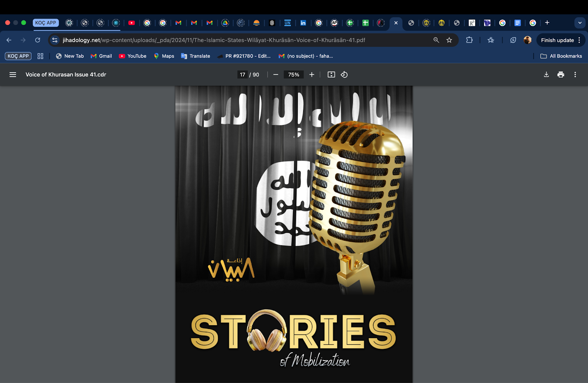Image resolution: width=588 pixels, height=383 pixels.
Task: Zoom in the PDF with plus button
Action: (312, 75)
